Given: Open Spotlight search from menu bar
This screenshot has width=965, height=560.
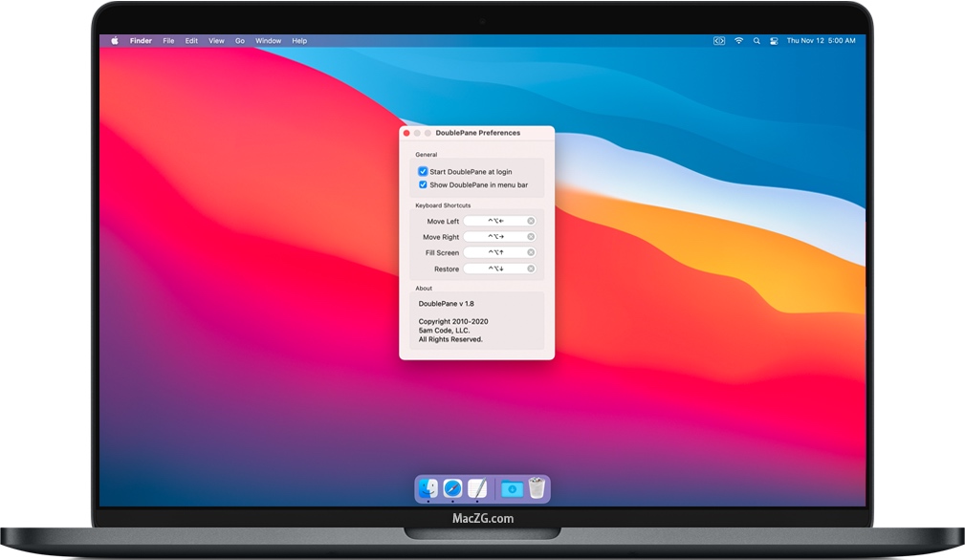Looking at the screenshot, I should [756, 41].
